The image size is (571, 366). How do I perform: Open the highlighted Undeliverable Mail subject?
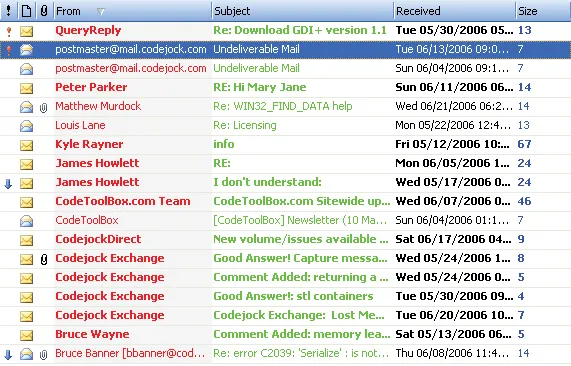click(x=256, y=49)
